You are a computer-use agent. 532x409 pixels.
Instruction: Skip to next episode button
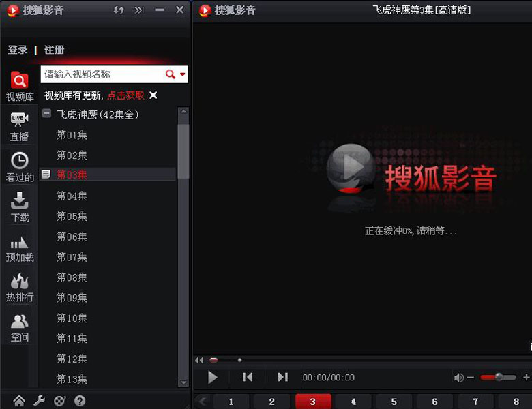coord(282,377)
